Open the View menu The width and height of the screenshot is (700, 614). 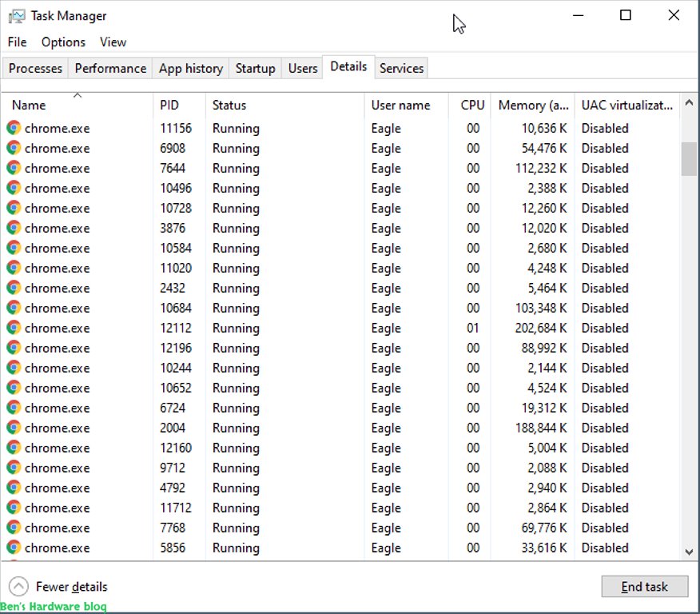(x=113, y=42)
